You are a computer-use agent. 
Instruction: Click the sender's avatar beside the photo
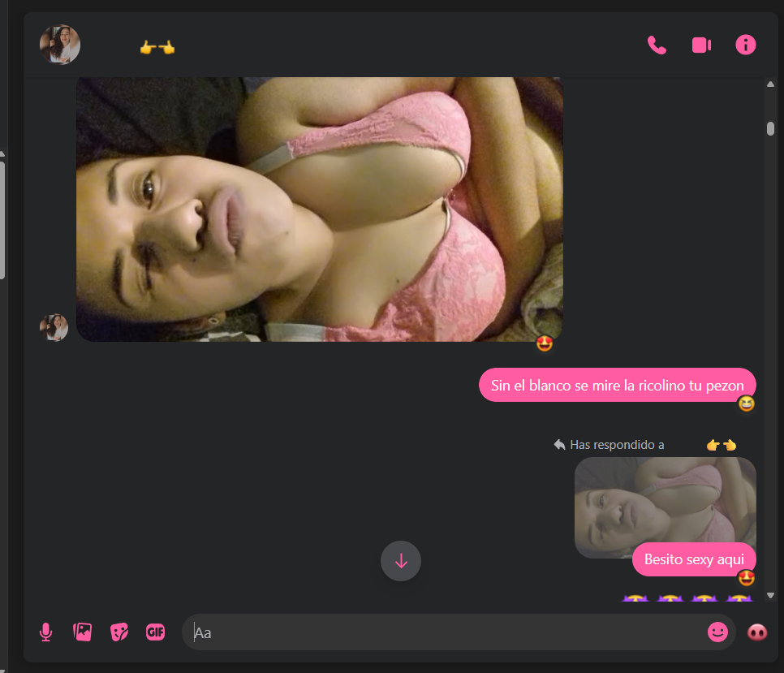pos(54,327)
